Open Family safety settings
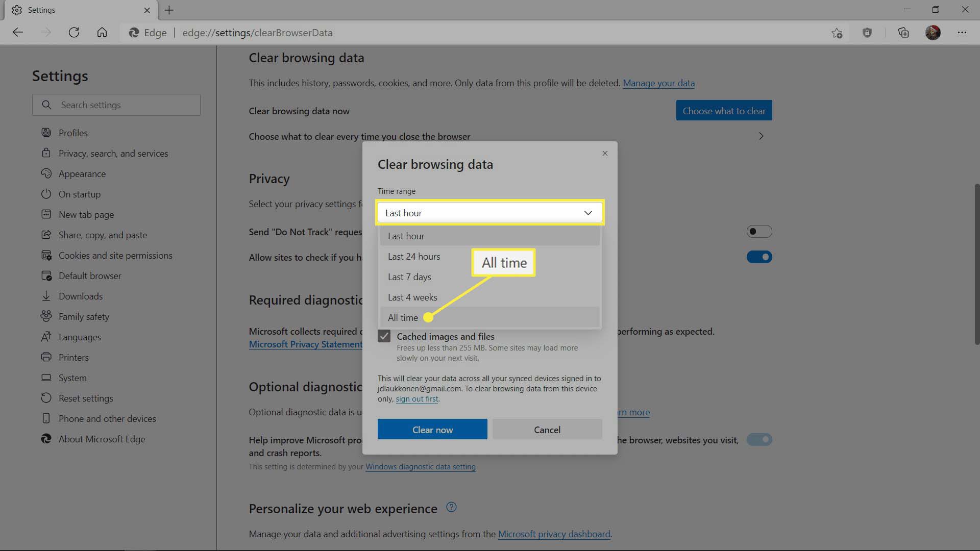 pos(84,317)
